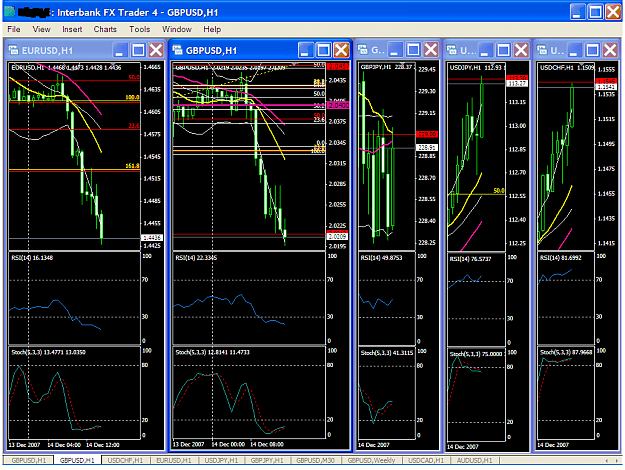Open the Window menu
625x470 pixels.
177,29
